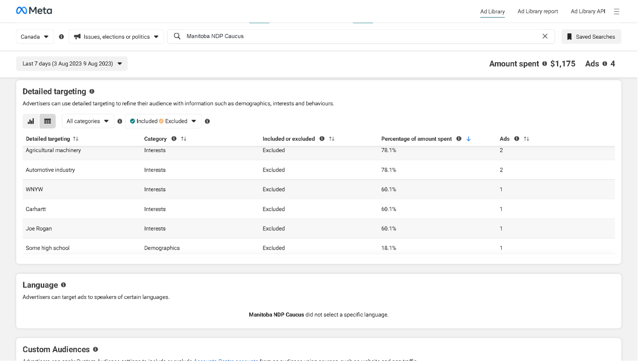Open the Last 7 days date dropdown
The height and width of the screenshot is (364, 644).
click(x=72, y=63)
